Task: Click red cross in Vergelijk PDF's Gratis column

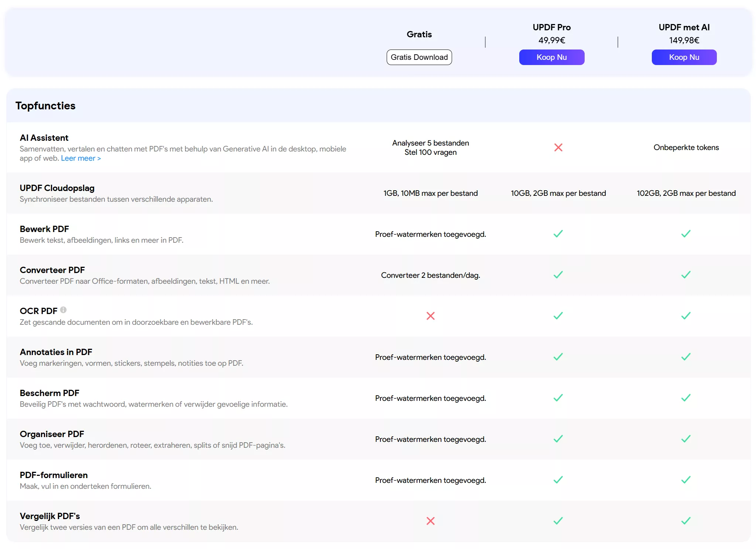Action: (430, 521)
